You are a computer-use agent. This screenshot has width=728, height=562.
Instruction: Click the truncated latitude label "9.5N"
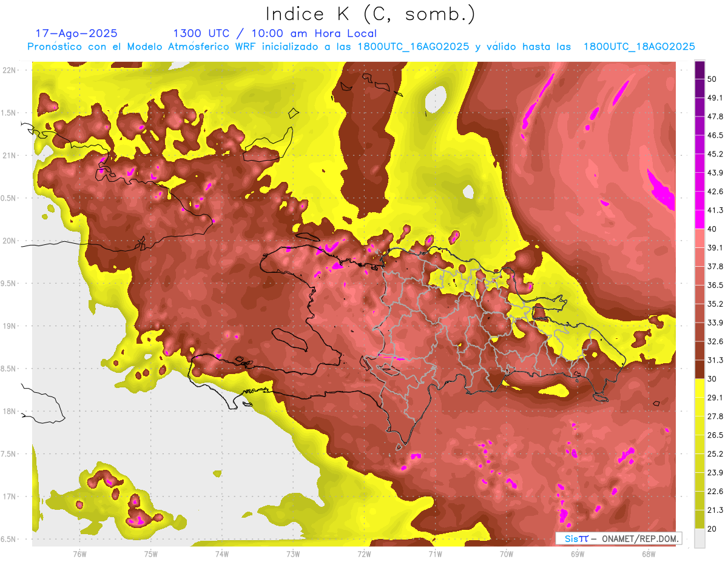point(8,284)
